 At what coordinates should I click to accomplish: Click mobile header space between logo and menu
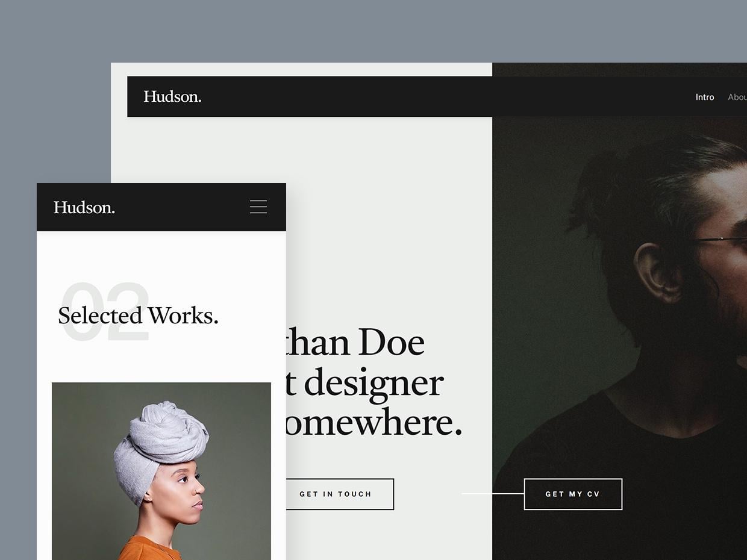(182, 207)
